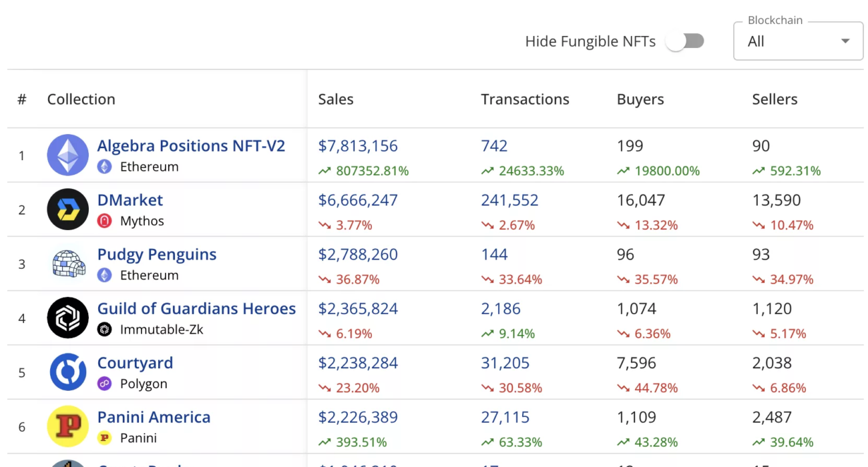Click the DMarket collection logo

click(67, 209)
